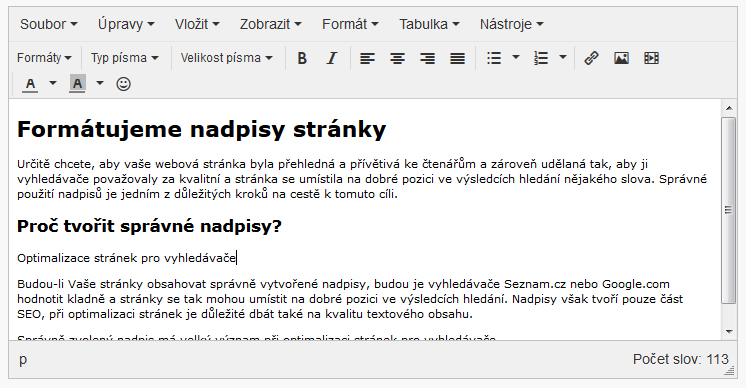Click the vertical scrollbar thumb
The image size is (746, 388).
(729, 210)
